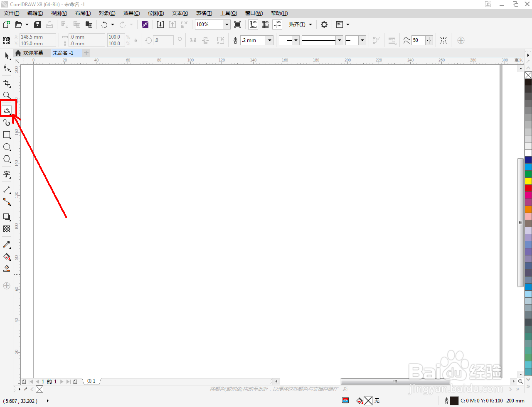Select the Connector tool
The height and width of the screenshot is (407, 532).
7,202
